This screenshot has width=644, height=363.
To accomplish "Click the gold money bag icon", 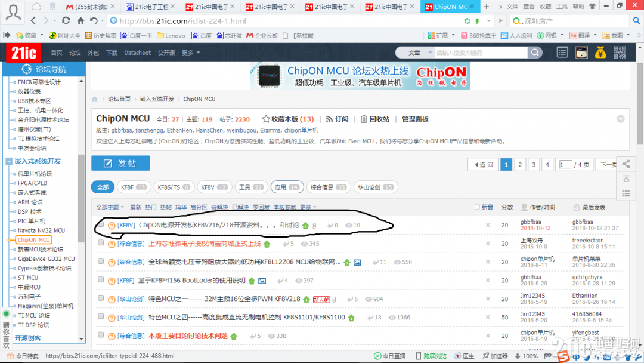I will coord(600,53).
